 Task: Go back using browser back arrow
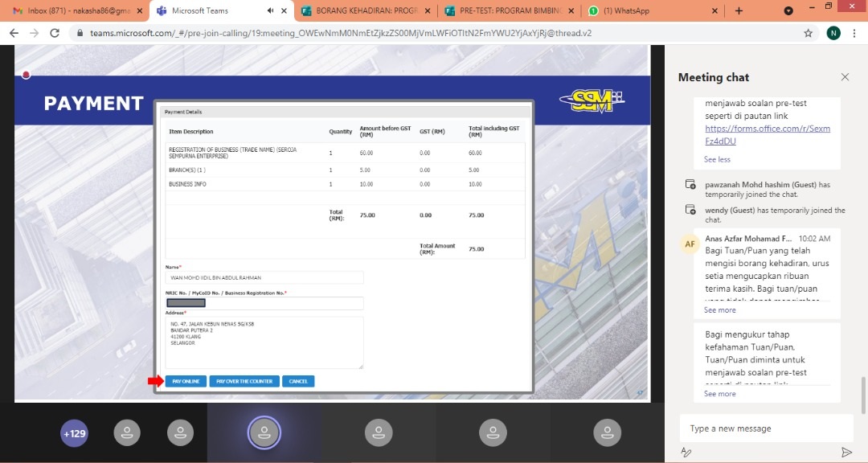point(14,33)
